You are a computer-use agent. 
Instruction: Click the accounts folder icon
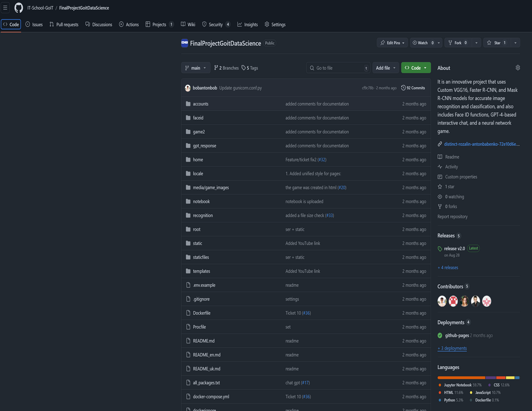188,104
